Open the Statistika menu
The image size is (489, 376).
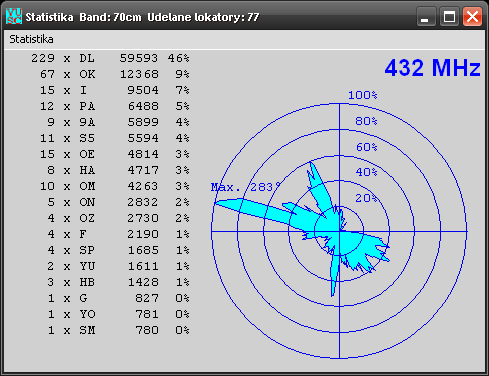(x=31, y=39)
